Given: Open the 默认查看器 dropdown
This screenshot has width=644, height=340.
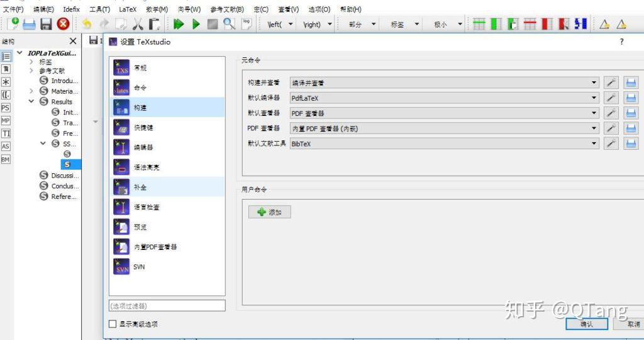Looking at the screenshot, I should [445, 113].
